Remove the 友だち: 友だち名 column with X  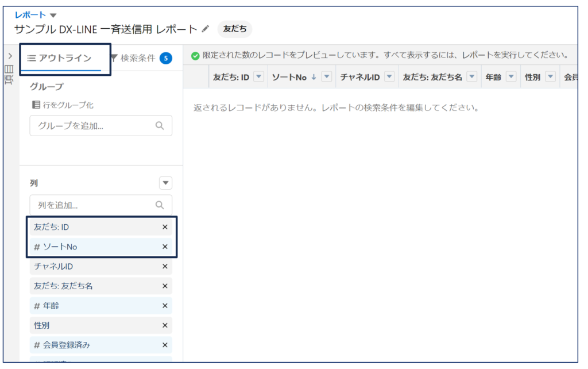(165, 286)
